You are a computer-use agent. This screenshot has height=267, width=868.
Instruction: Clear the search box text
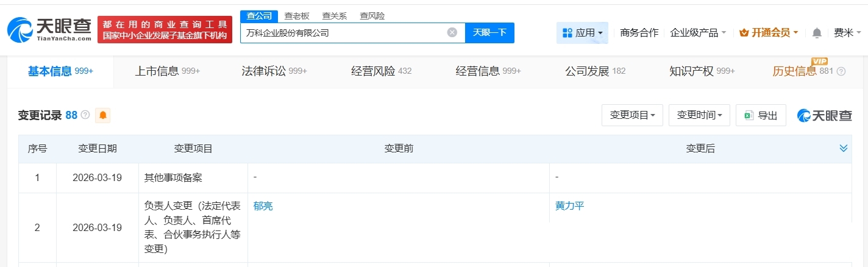point(452,32)
